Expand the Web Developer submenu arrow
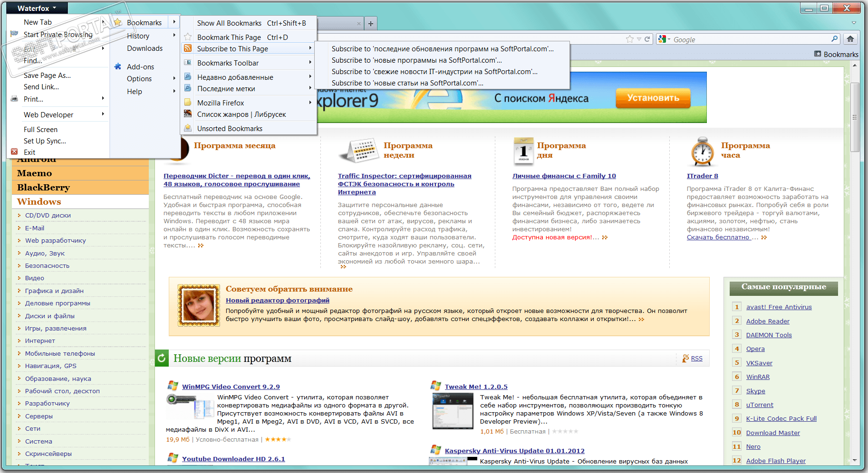This screenshot has width=868, height=473. pos(103,114)
